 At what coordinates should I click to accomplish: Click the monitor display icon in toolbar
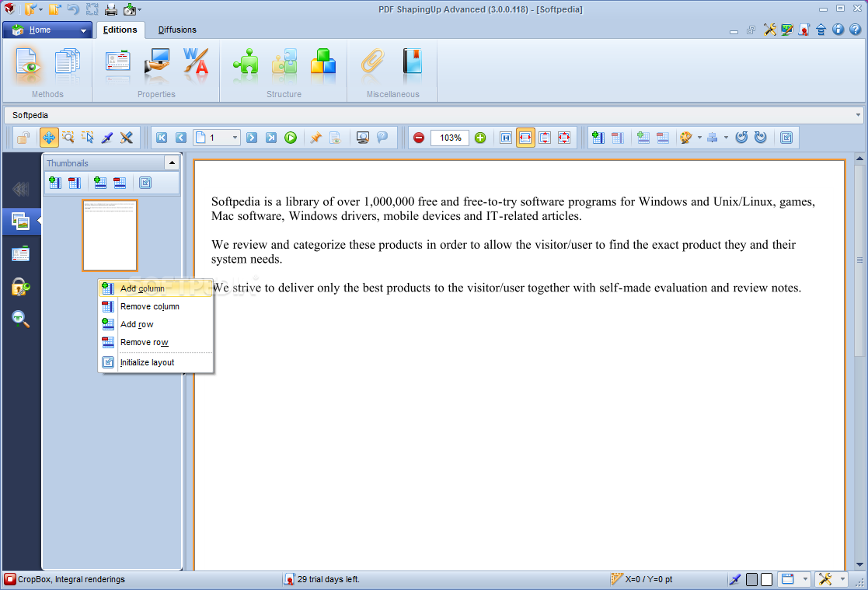pyautogui.click(x=363, y=138)
